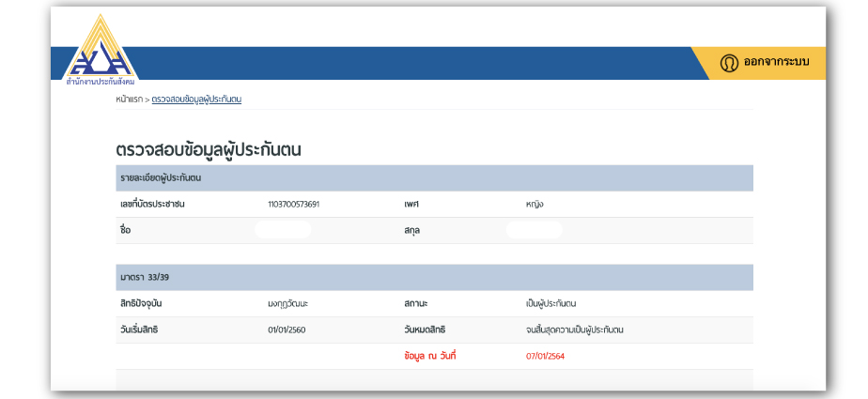Image resolution: width=868 pixels, height=399 pixels.
Task: Click the redacted field next to ชื่อ
Action: click(x=283, y=230)
